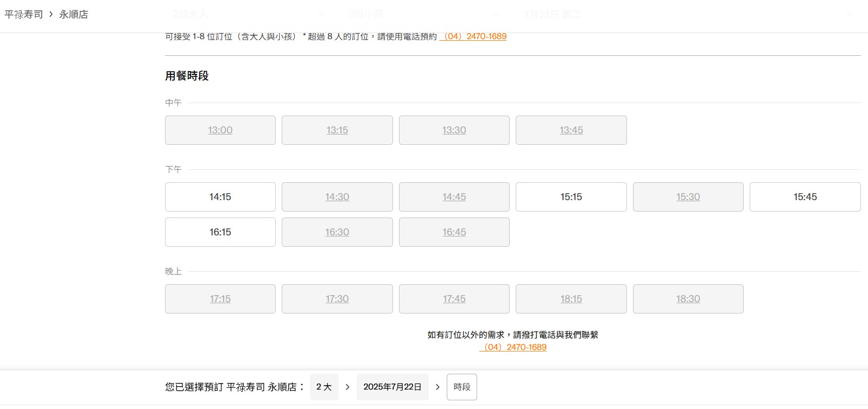
Task: Click the unavailable 13:00 noon slot
Action: [220, 130]
